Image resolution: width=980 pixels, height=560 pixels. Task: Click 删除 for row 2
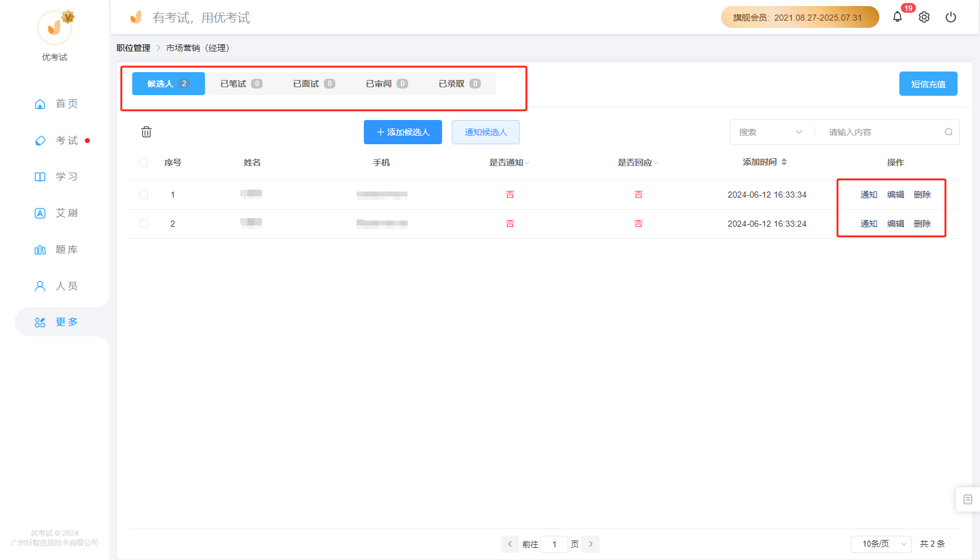(922, 224)
